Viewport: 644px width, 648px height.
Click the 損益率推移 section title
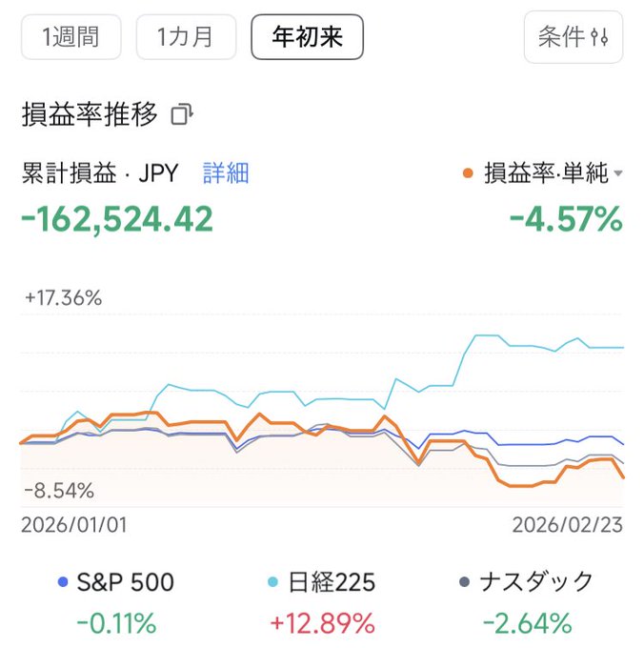(90, 115)
